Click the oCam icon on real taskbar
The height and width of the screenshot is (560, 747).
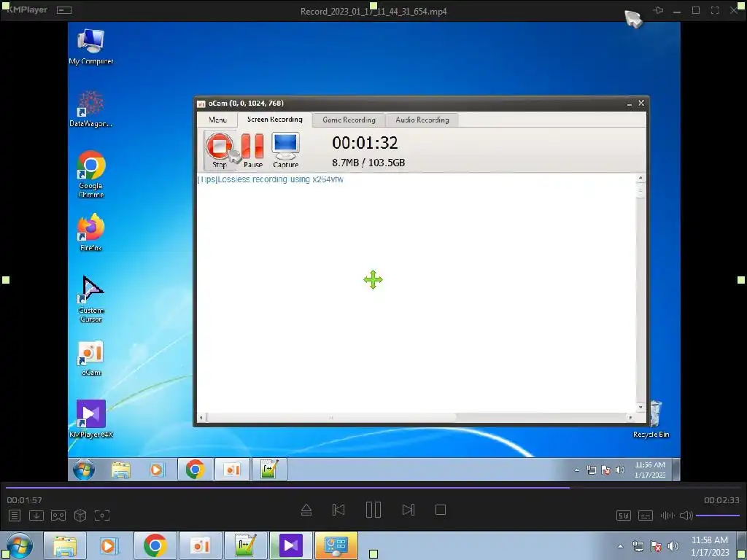200,545
